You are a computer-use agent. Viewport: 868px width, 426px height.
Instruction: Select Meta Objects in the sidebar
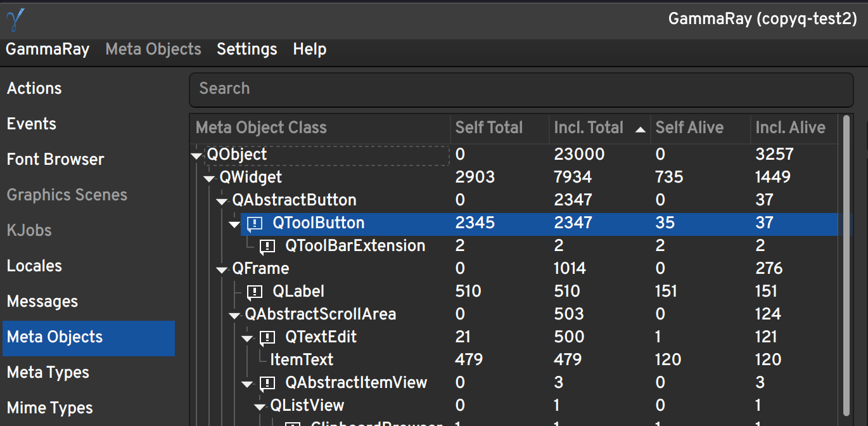coord(89,338)
